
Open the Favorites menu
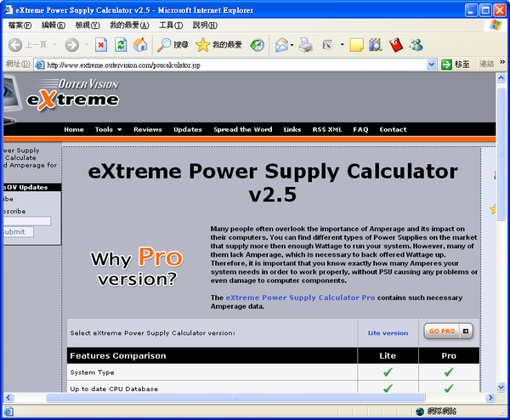[129, 25]
